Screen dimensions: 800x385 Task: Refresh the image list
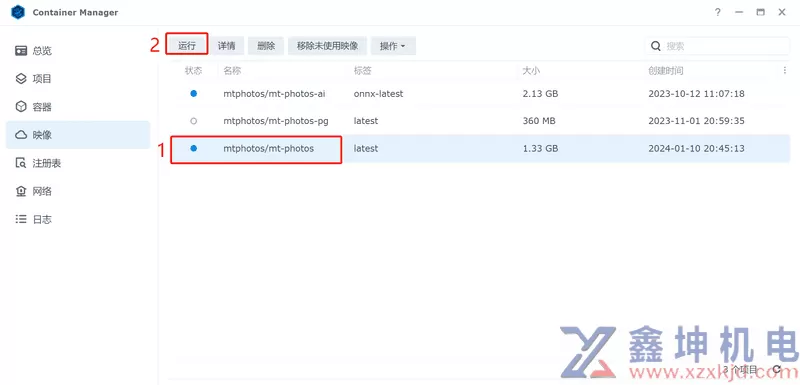pos(777,369)
